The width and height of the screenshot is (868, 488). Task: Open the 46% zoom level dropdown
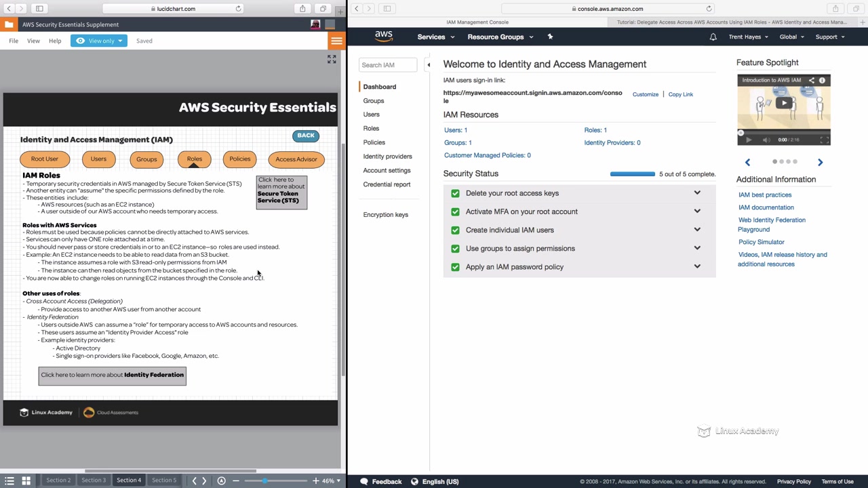[x=331, y=481]
